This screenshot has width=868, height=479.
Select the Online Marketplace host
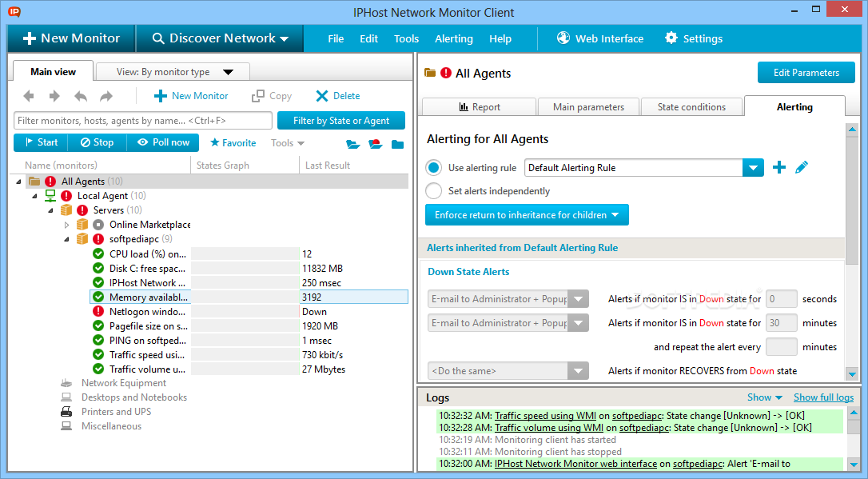point(149,225)
